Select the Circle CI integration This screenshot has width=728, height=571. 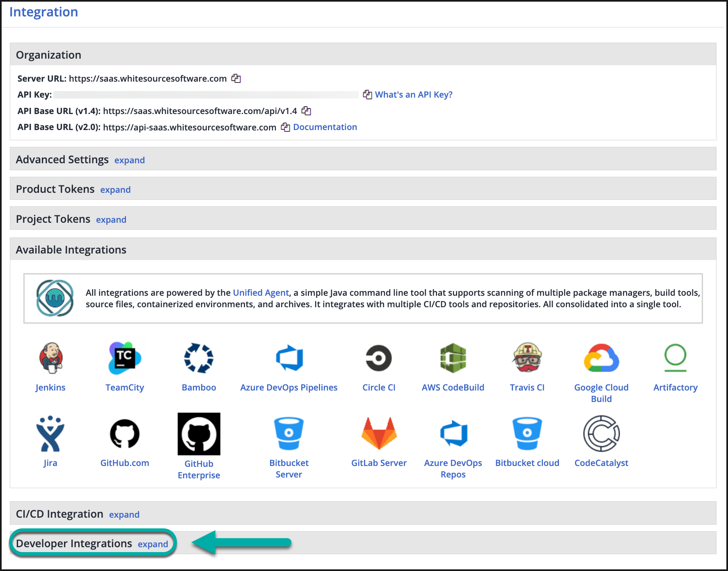point(378,359)
